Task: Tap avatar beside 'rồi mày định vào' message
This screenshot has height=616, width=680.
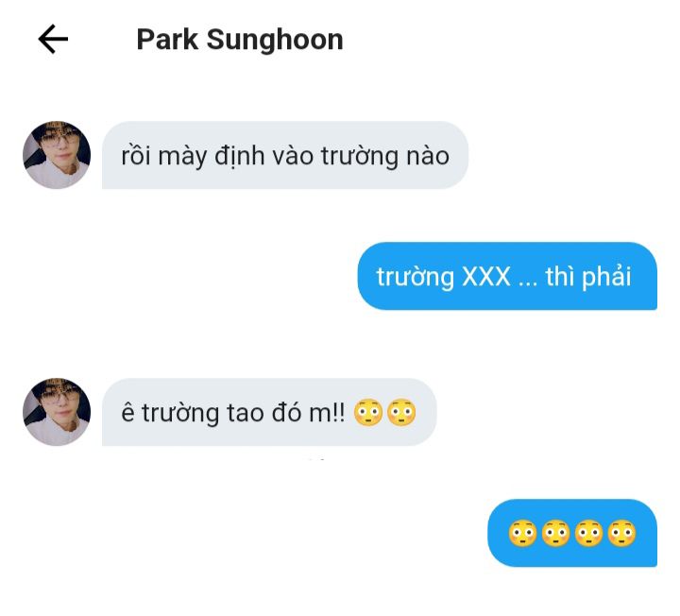Action: tap(57, 155)
